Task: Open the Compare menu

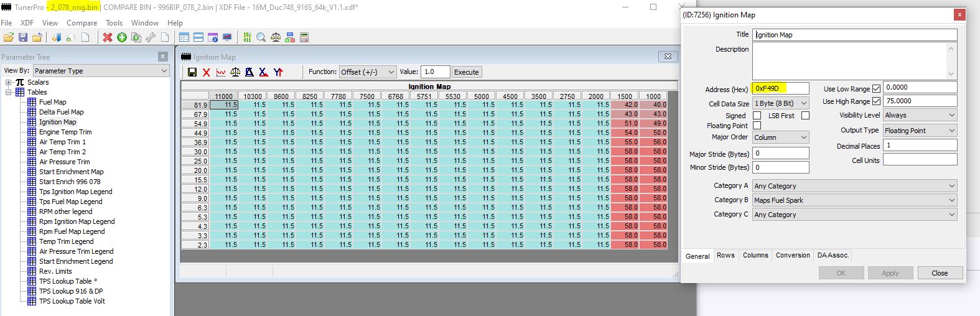Action: (82, 23)
